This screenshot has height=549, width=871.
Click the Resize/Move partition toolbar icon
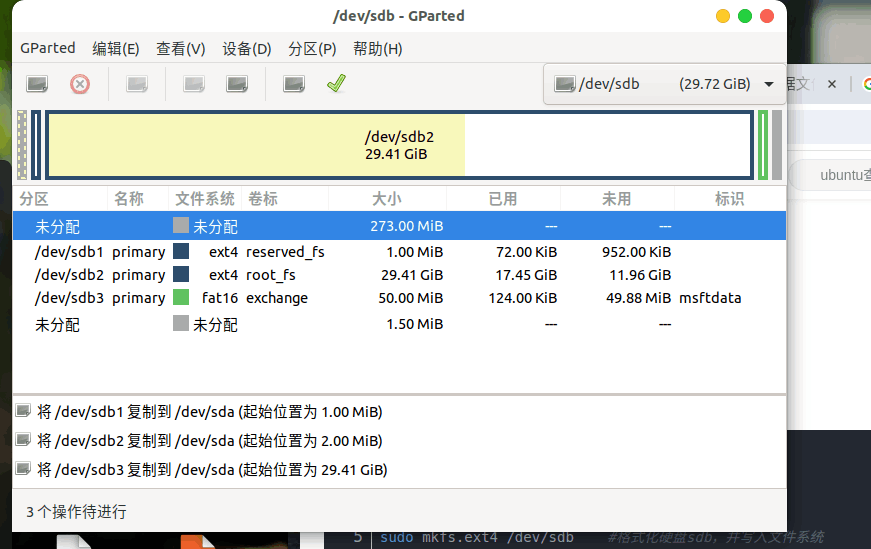coord(137,84)
